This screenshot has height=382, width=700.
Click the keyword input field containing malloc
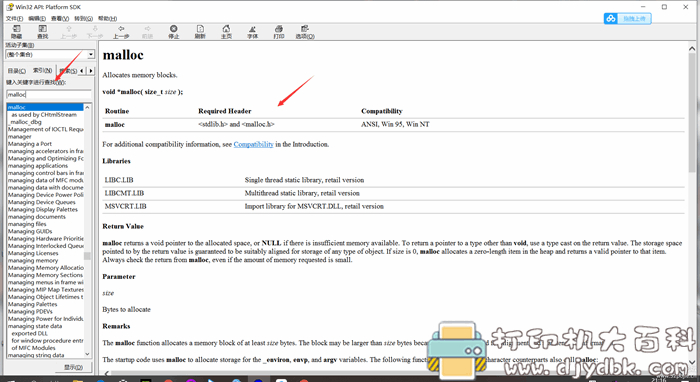coord(49,94)
